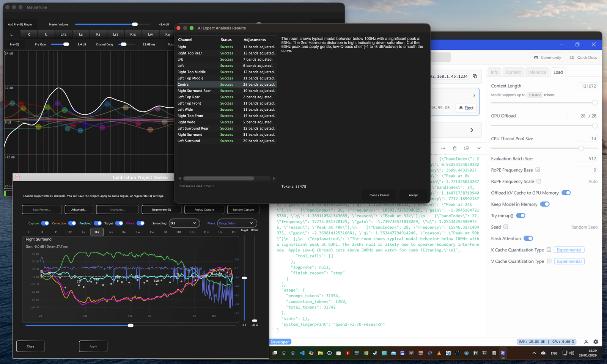Viewport: 607px width, 364px height.
Task: Expand the chevron above the chat response
Action: (479, 148)
